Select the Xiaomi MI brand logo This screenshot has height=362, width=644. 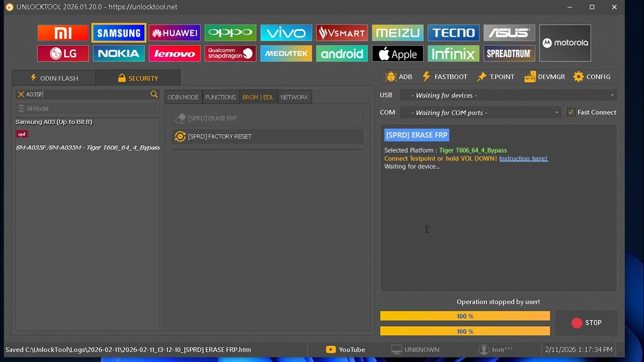(63, 33)
